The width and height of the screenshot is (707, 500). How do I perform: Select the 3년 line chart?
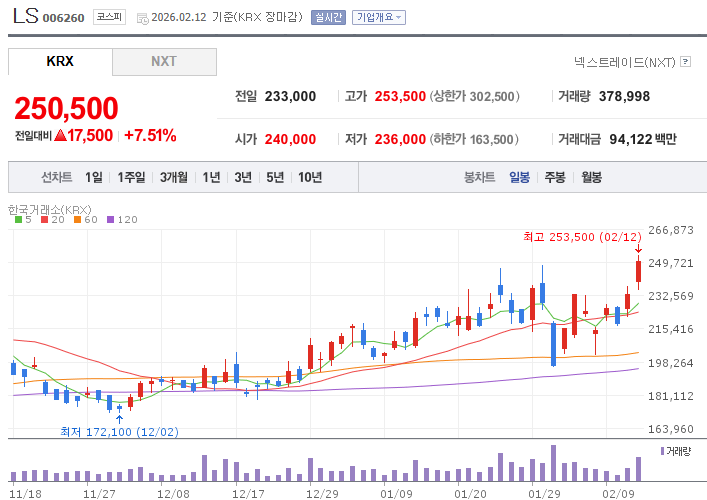coord(243,177)
